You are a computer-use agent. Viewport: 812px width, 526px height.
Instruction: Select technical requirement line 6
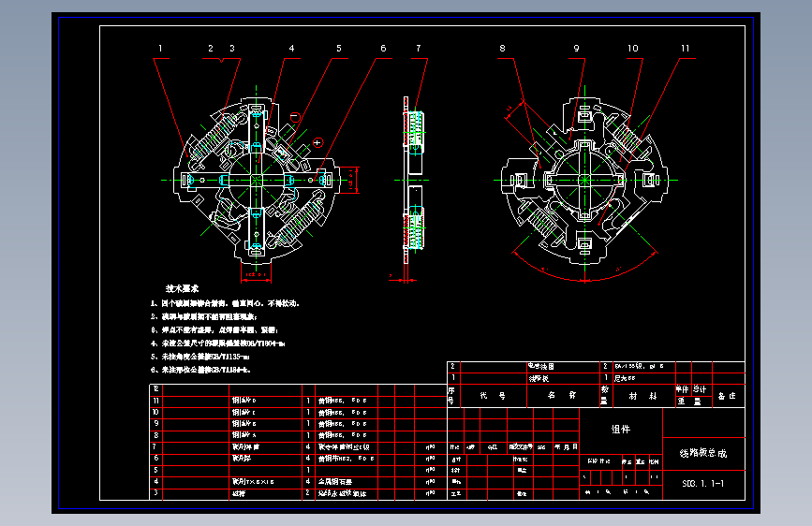(x=201, y=371)
